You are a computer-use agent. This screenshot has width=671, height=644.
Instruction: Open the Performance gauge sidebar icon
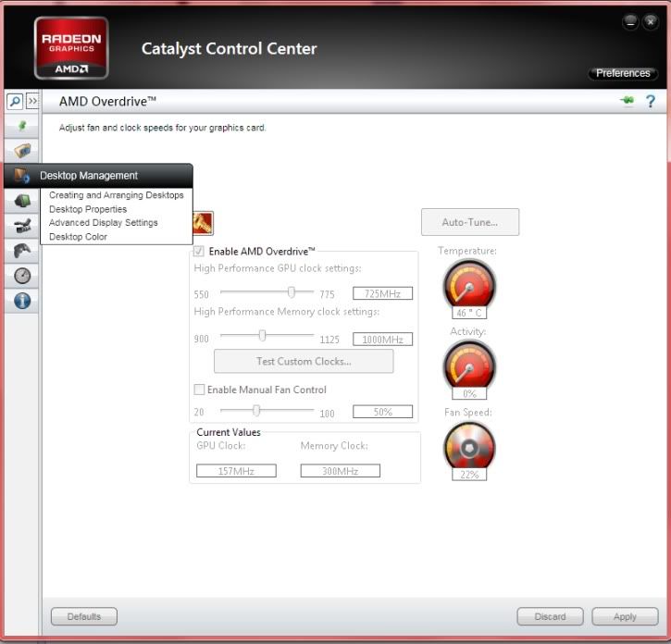click(x=22, y=276)
